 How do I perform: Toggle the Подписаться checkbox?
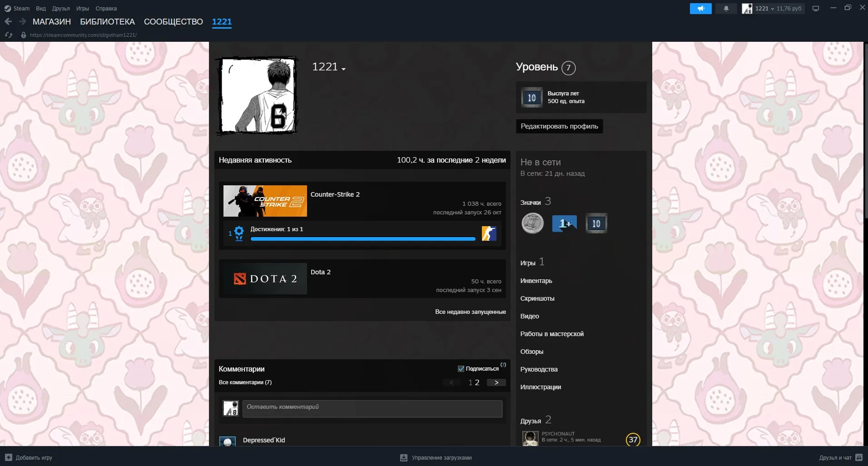coord(461,369)
